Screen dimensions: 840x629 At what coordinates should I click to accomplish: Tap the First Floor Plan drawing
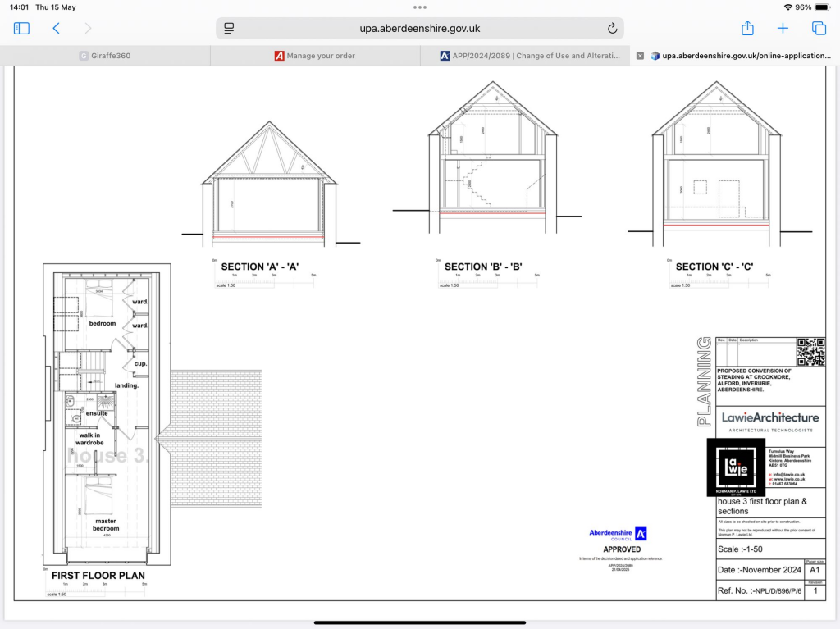pyautogui.click(x=106, y=418)
